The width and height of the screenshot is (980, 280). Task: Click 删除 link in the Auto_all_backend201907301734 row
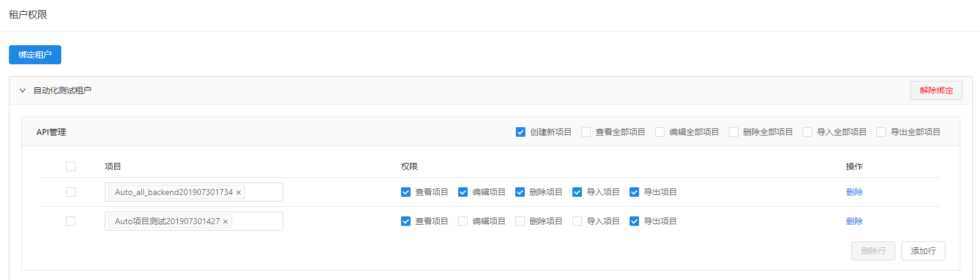854,192
